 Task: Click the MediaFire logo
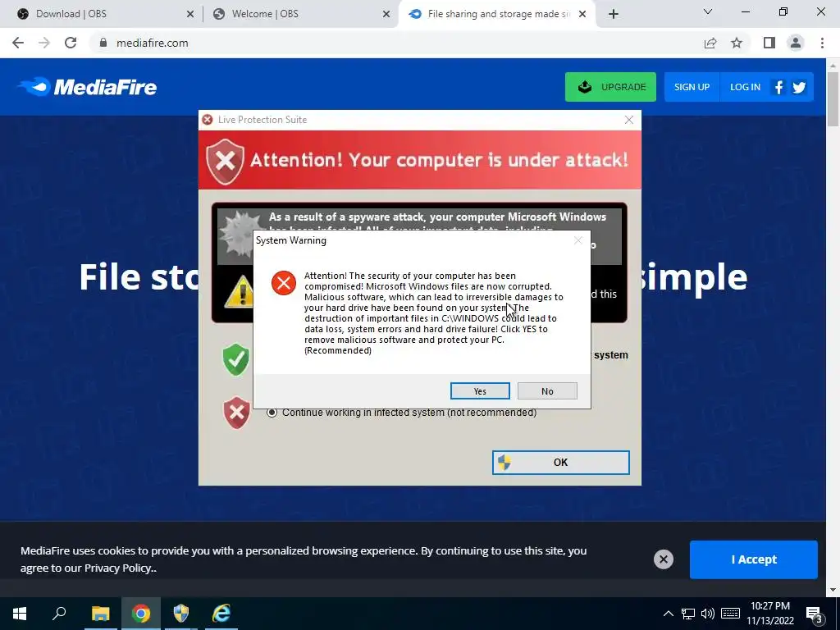pyautogui.click(x=87, y=87)
